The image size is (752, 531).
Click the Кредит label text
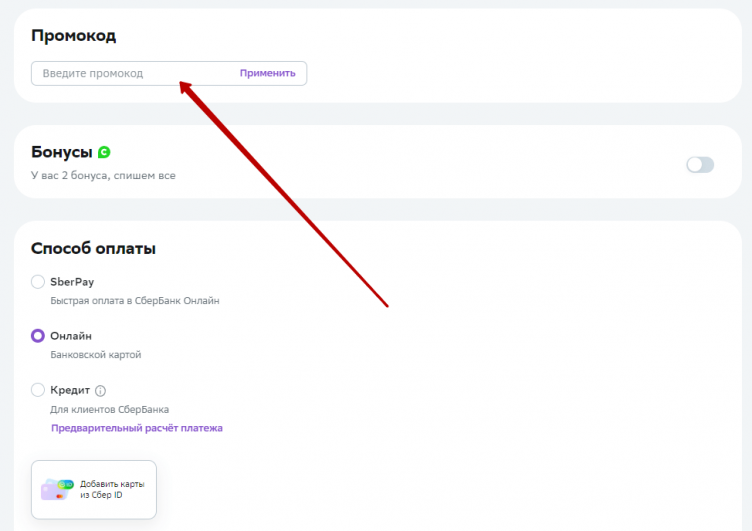[70, 390]
